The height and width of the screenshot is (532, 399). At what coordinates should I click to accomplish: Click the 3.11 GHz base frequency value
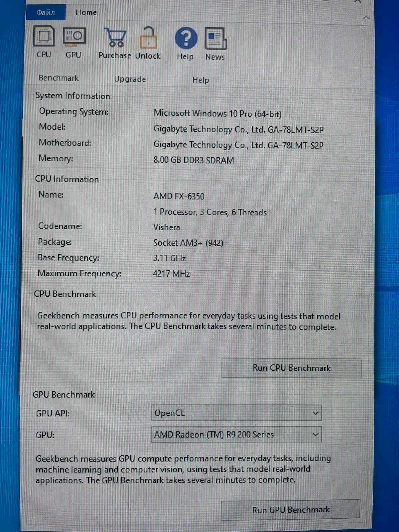coord(169,258)
